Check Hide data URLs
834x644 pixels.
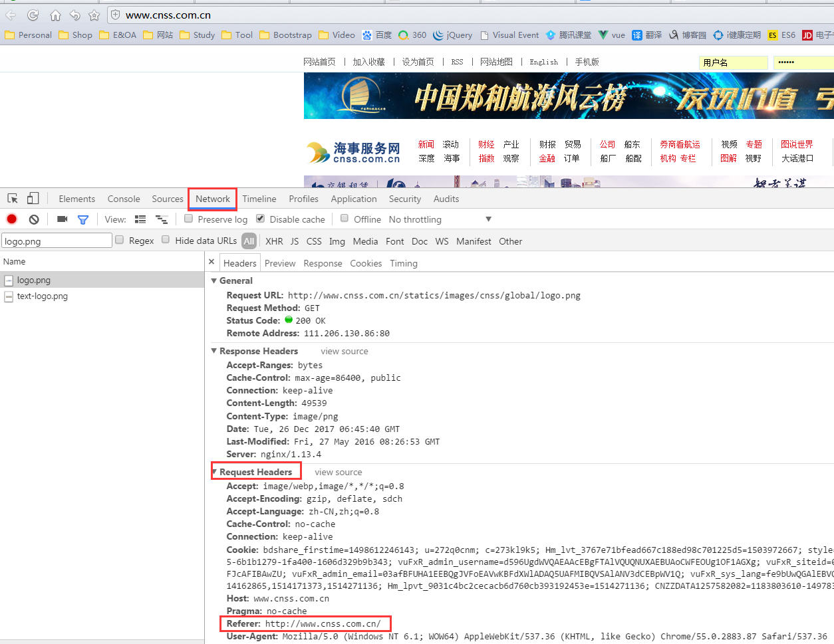pyautogui.click(x=166, y=240)
